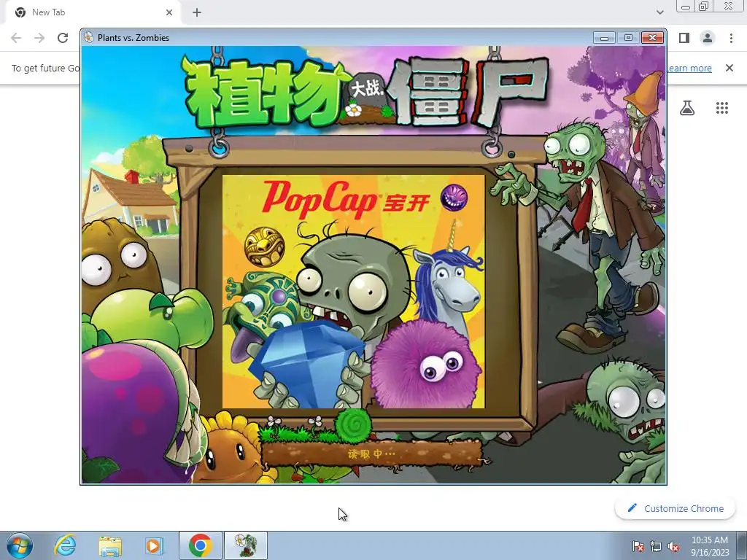
Task: Restore down the Chrome window
Action: tap(704, 6)
